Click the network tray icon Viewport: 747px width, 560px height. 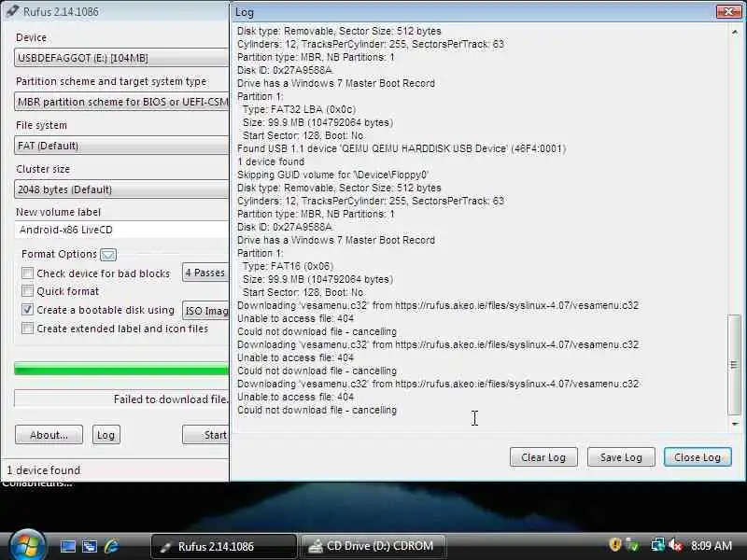pos(658,545)
